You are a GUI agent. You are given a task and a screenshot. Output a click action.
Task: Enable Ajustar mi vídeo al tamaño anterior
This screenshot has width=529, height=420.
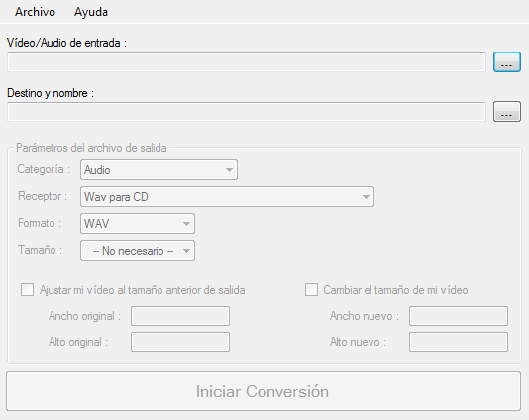click(27, 290)
